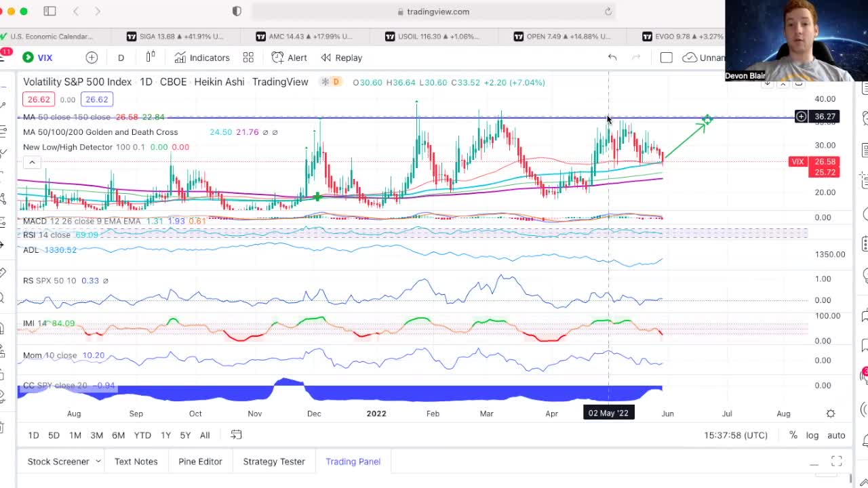Toggle the browser sidebar panel
Screen dimensions: 868x488
tap(50, 12)
